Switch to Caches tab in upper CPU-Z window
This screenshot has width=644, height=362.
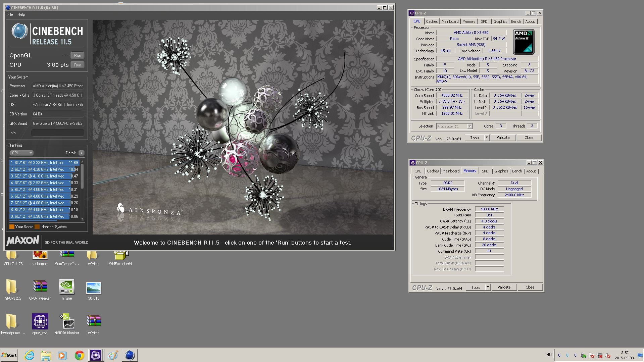click(x=432, y=21)
